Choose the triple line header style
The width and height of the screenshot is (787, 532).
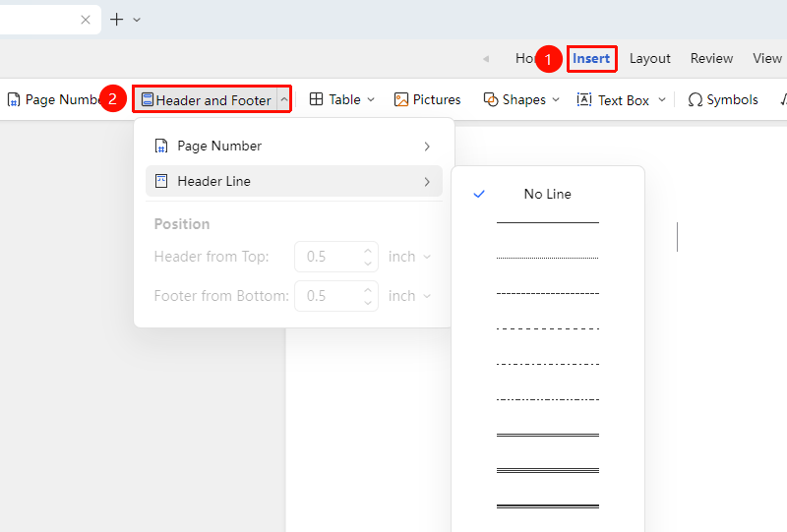tap(548, 470)
